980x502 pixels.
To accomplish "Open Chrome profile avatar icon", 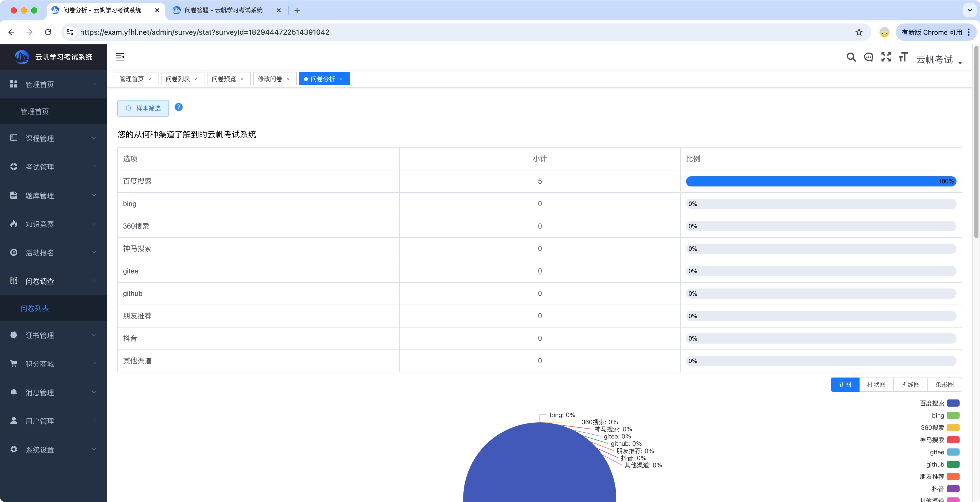I will (885, 32).
